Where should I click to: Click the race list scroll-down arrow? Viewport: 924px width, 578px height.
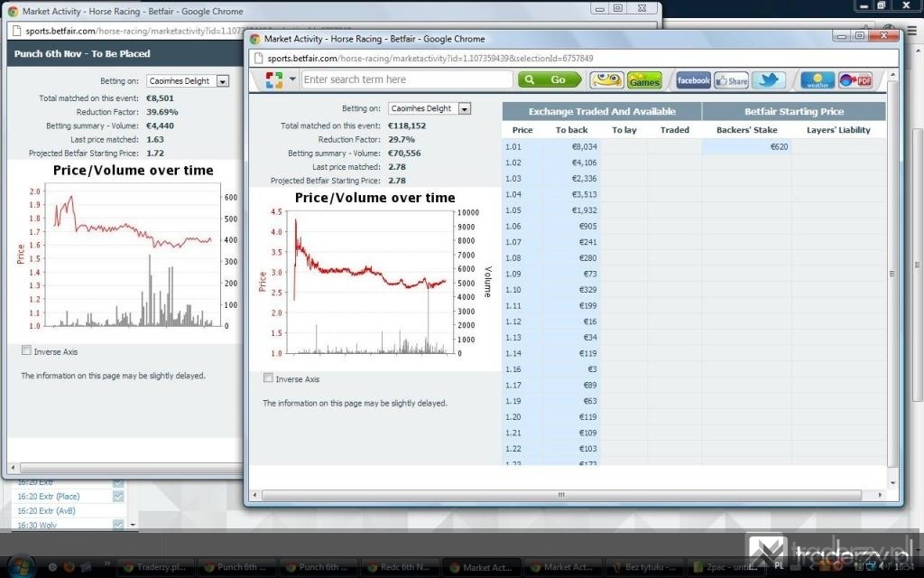tap(133, 525)
